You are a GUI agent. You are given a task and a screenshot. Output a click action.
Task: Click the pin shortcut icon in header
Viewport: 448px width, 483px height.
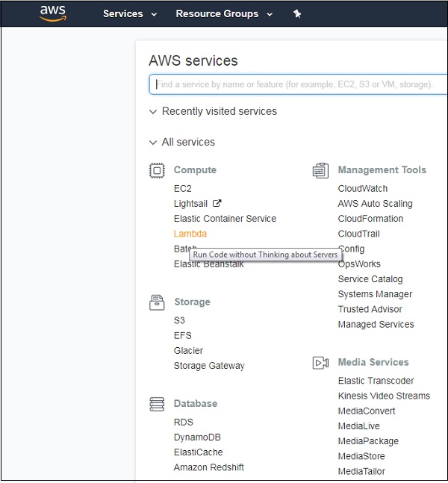coord(297,14)
